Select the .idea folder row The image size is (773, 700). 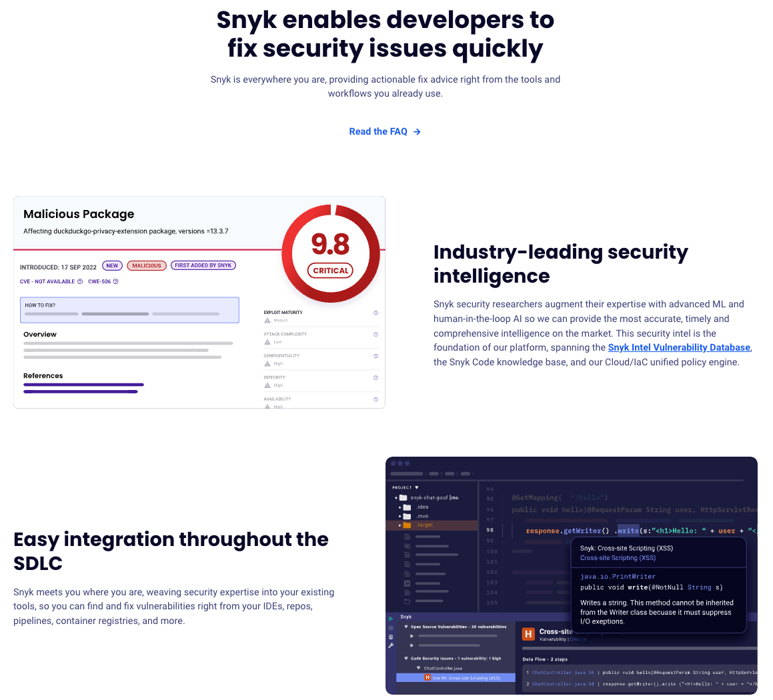(432, 507)
